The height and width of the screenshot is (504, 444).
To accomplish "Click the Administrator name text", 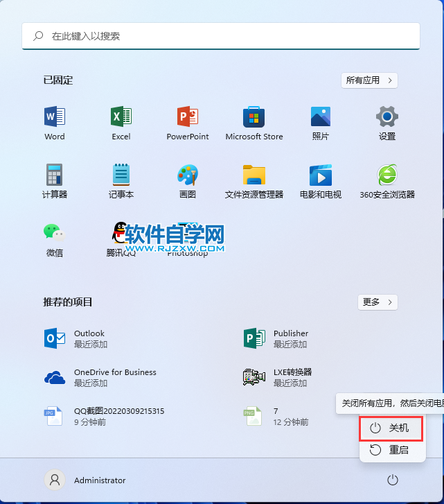I will tap(100, 480).
